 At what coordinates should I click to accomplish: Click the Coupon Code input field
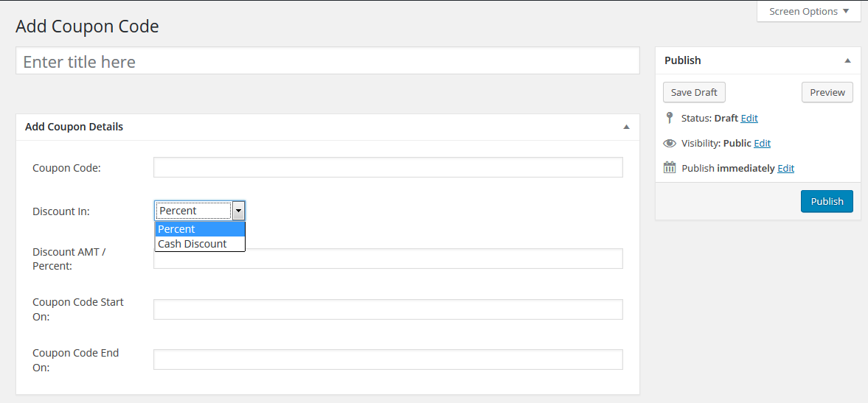pos(388,167)
